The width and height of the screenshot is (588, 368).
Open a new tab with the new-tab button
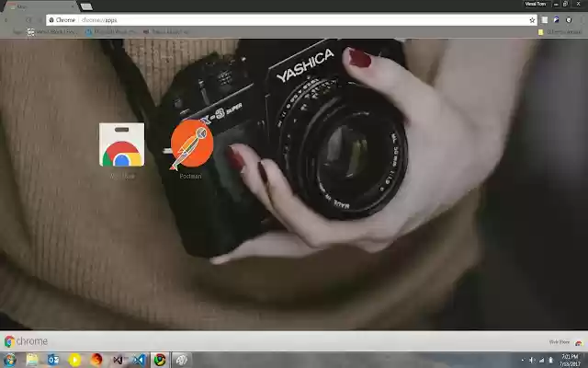(x=86, y=6)
